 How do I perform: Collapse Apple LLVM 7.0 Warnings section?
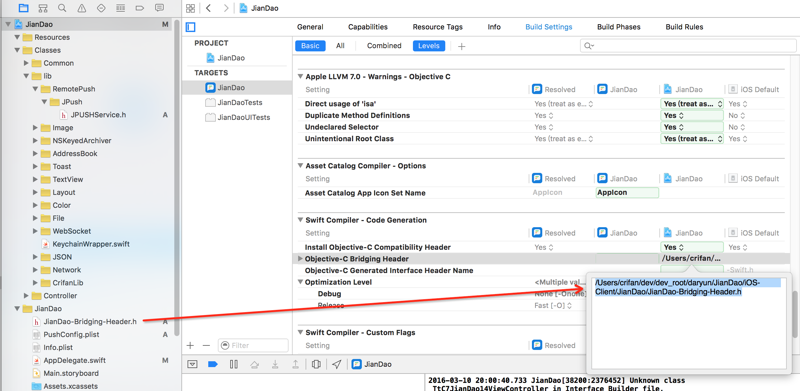point(300,77)
